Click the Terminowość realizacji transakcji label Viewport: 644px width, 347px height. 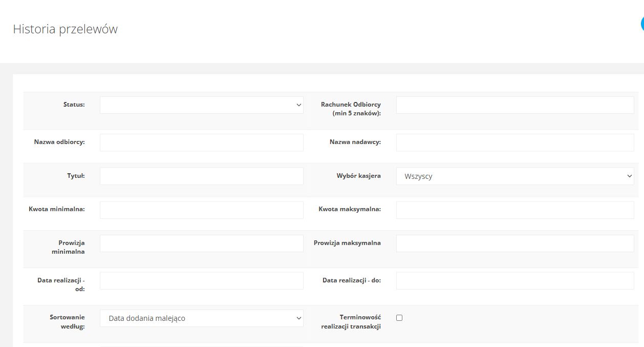pyautogui.click(x=351, y=322)
